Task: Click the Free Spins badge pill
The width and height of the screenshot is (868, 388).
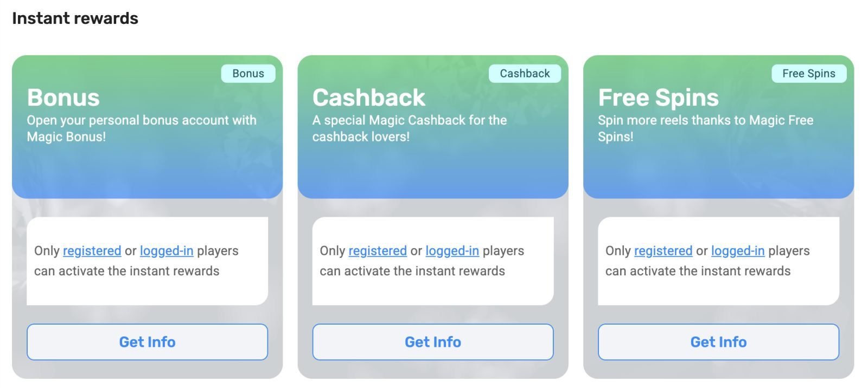Action: point(808,73)
